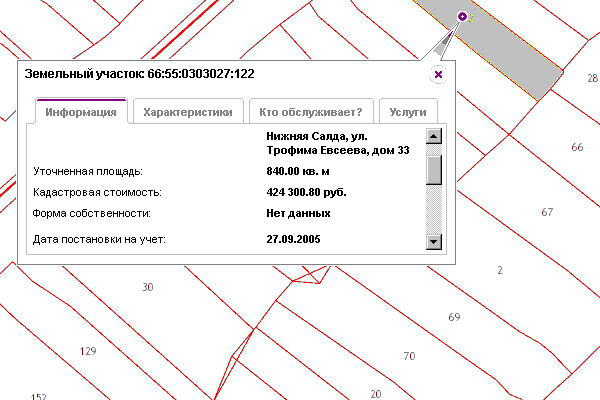Click the info panel scrollbar thumb

click(x=433, y=168)
